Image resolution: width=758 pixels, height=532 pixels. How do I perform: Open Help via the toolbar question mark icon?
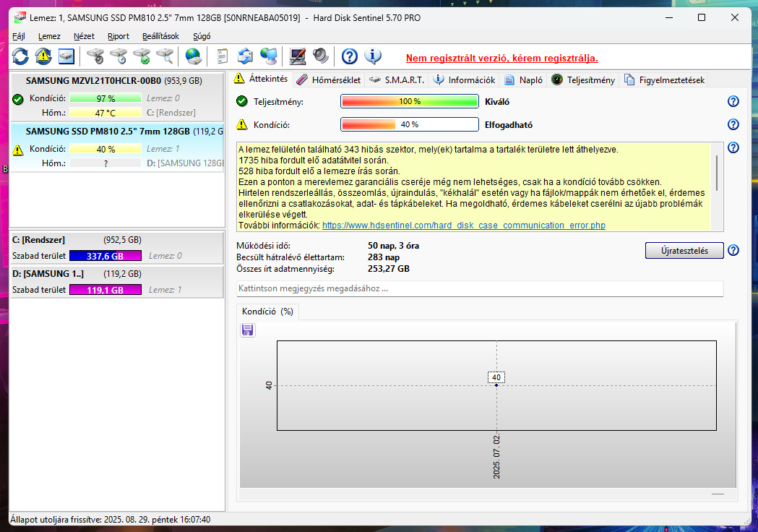coord(350,56)
